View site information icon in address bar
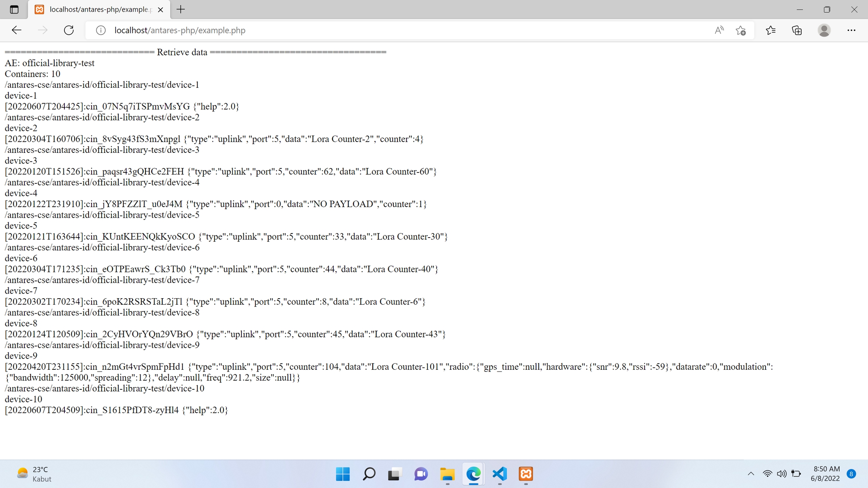The width and height of the screenshot is (868, 488). [101, 30]
